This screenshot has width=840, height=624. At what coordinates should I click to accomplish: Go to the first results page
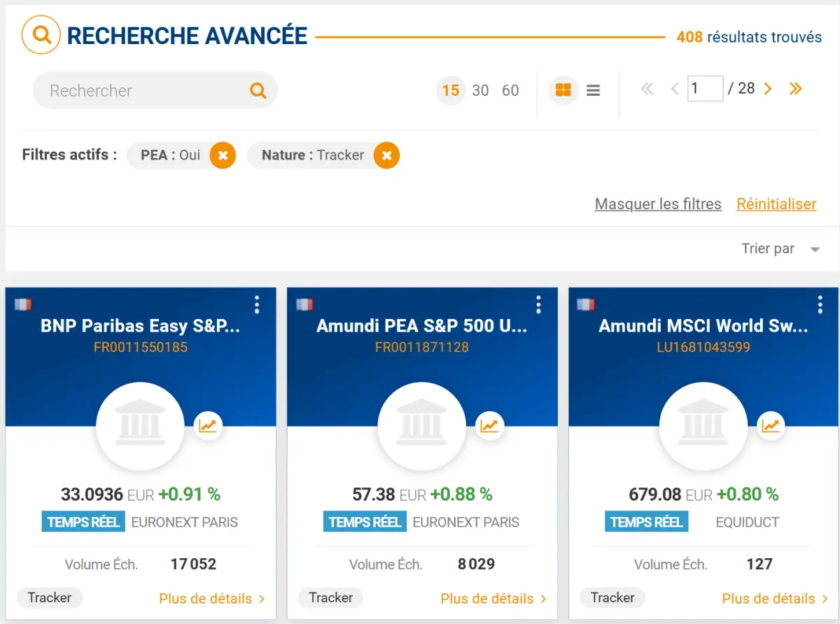tap(647, 89)
